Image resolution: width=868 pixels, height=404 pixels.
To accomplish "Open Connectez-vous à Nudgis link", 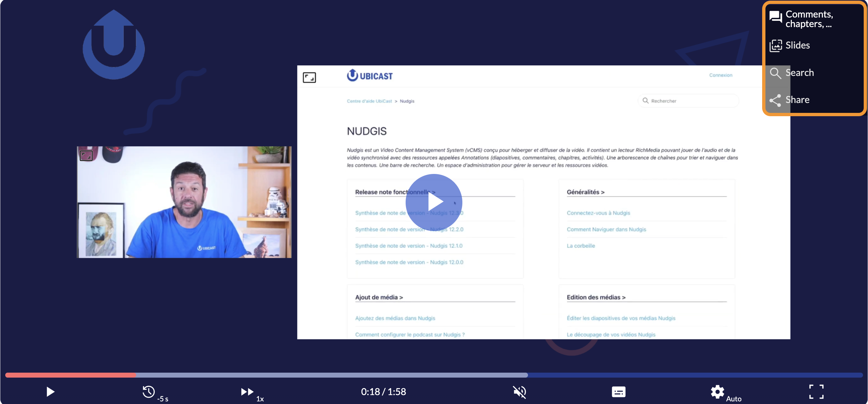I will (x=598, y=213).
